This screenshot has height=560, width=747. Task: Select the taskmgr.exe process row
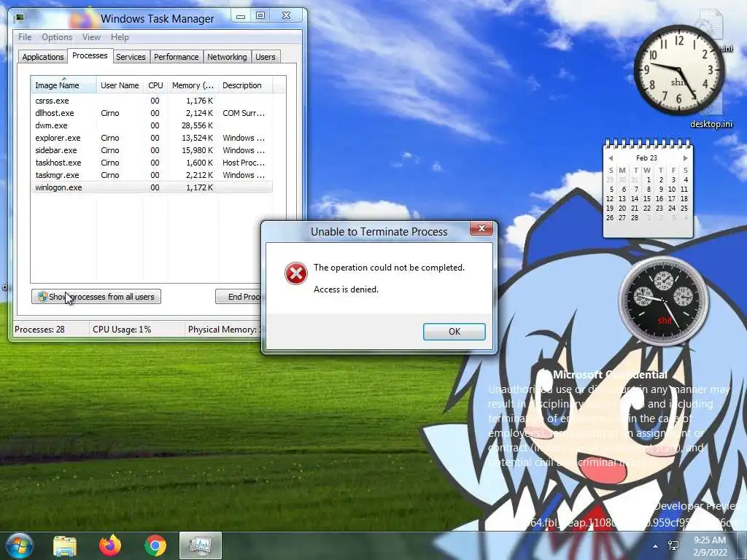[152, 175]
